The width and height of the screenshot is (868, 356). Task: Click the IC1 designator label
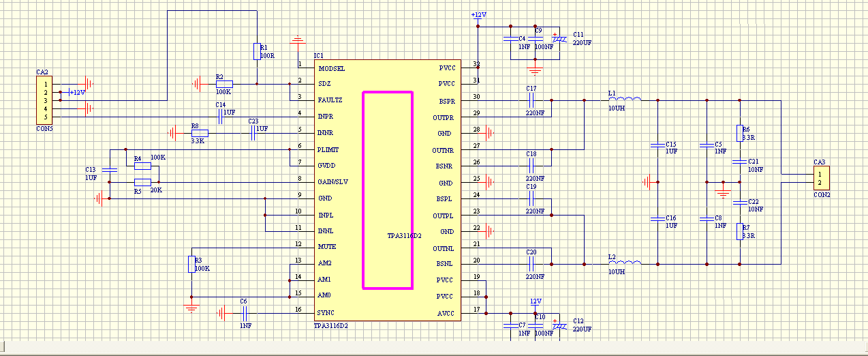[x=318, y=55]
